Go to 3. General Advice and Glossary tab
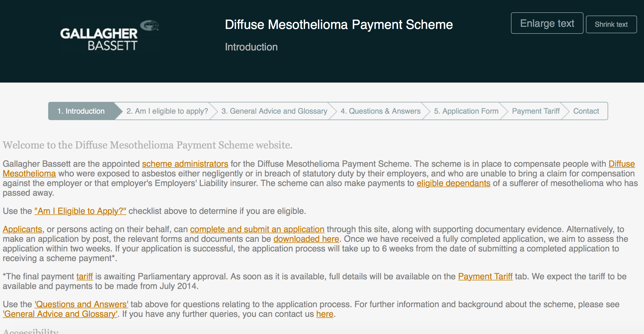Viewport: 644px width, 334px height. pyautogui.click(x=274, y=111)
